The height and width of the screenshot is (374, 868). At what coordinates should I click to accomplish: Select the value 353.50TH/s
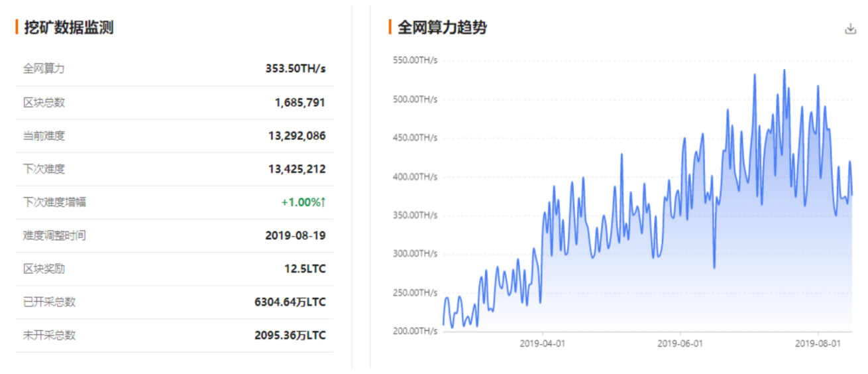tap(296, 68)
